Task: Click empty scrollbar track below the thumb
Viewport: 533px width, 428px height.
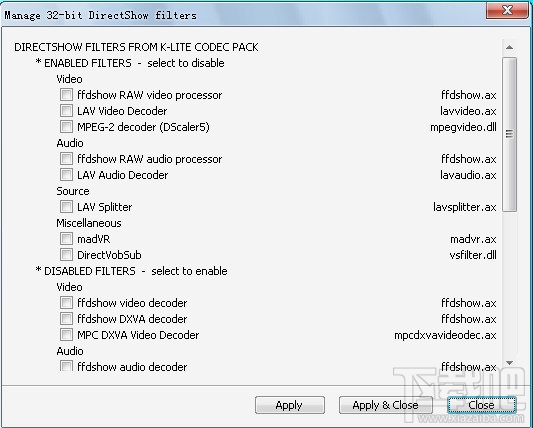Action: click(x=509, y=283)
